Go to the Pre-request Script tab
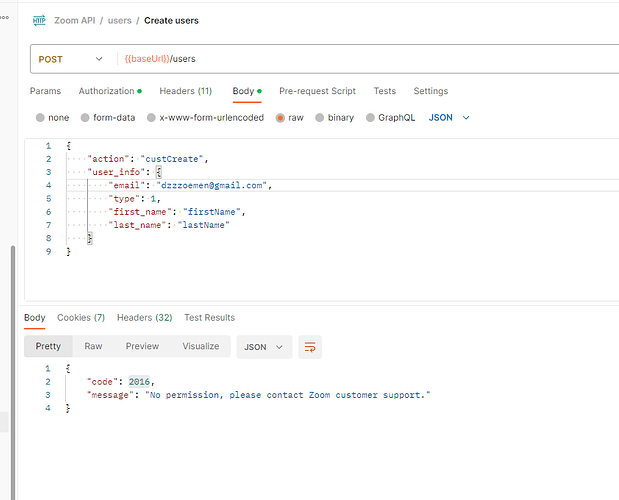 [317, 91]
